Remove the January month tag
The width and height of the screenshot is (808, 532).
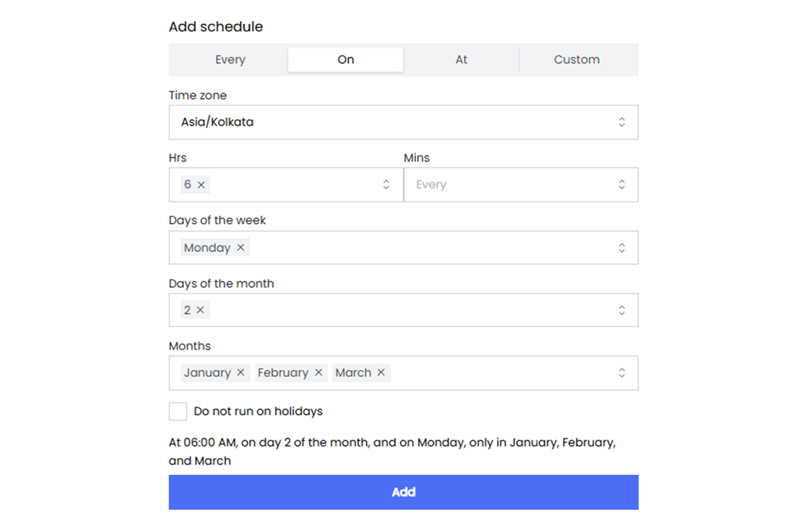pyautogui.click(x=240, y=372)
